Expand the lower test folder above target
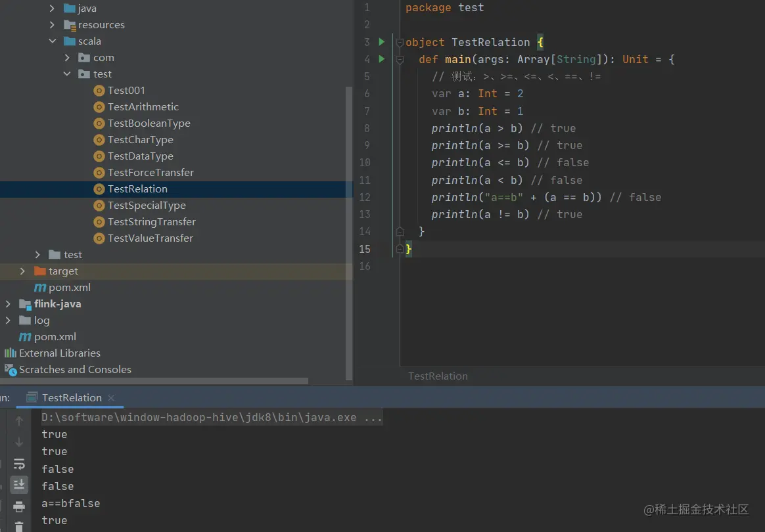The image size is (765, 532). [x=37, y=255]
